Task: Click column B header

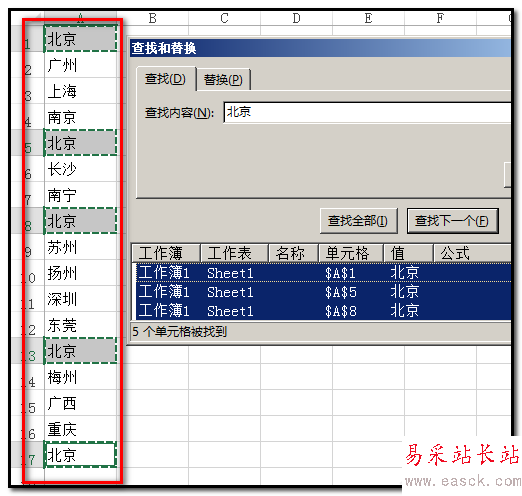Action: 153,18
